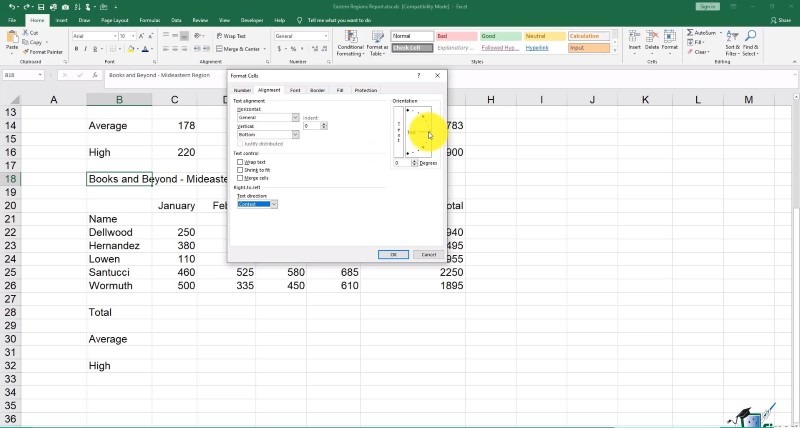Click the AutoSum icon
The image size is (800, 428).
tap(691, 32)
